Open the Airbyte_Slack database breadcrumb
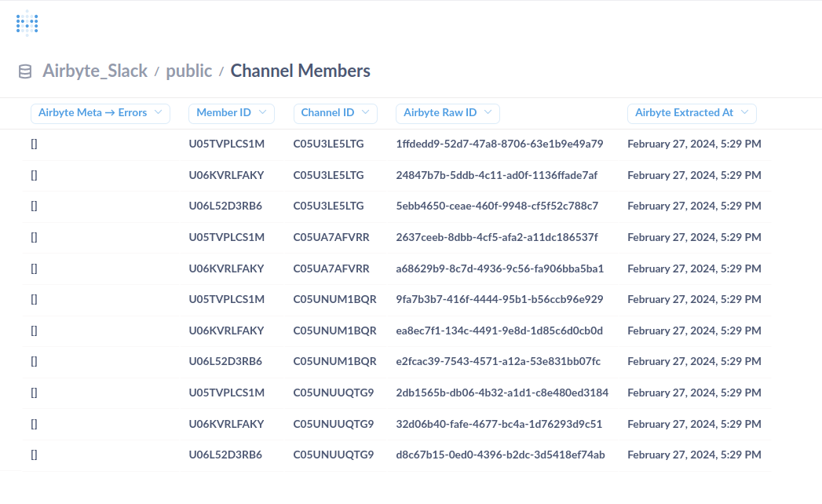The width and height of the screenshot is (822, 504). (95, 71)
